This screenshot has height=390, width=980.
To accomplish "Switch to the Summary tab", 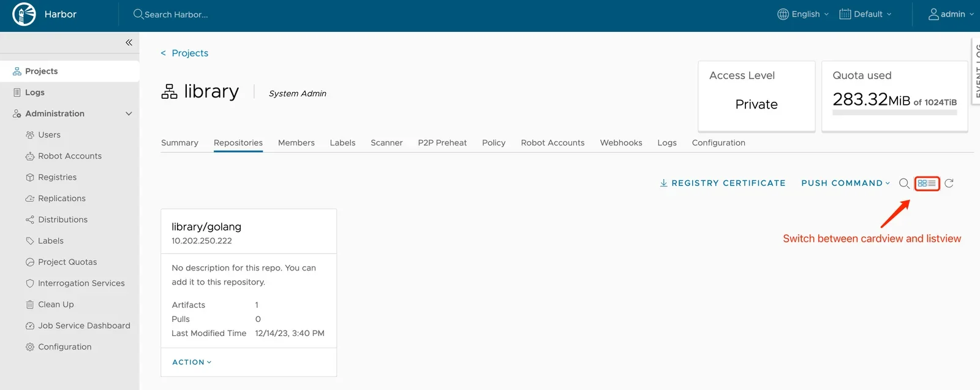I will pos(179,143).
